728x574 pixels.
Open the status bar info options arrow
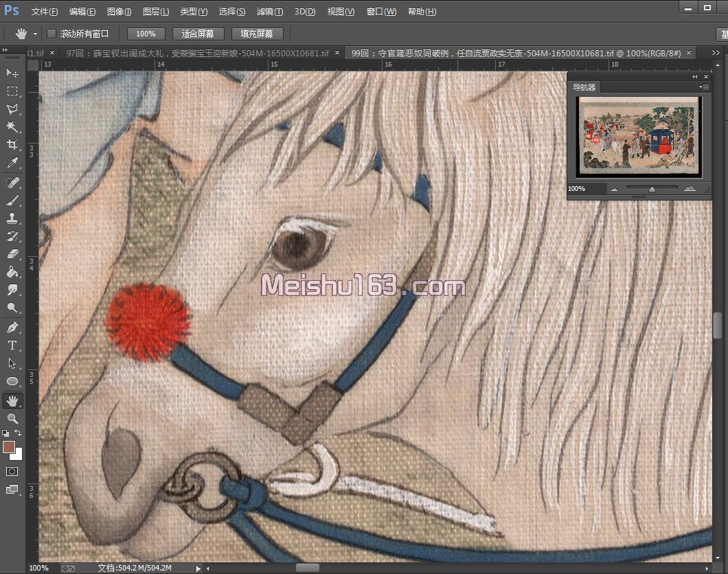point(198,569)
